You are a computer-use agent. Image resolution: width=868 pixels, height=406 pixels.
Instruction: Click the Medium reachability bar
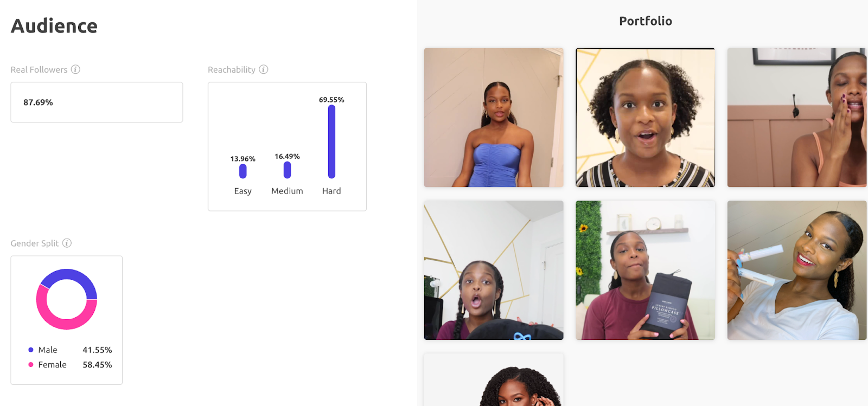287,170
